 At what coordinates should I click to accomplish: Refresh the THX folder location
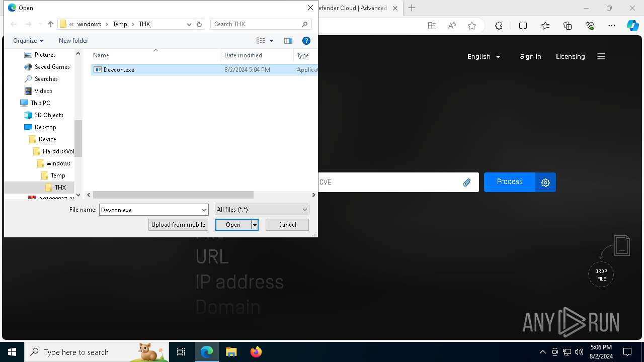coord(199,24)
